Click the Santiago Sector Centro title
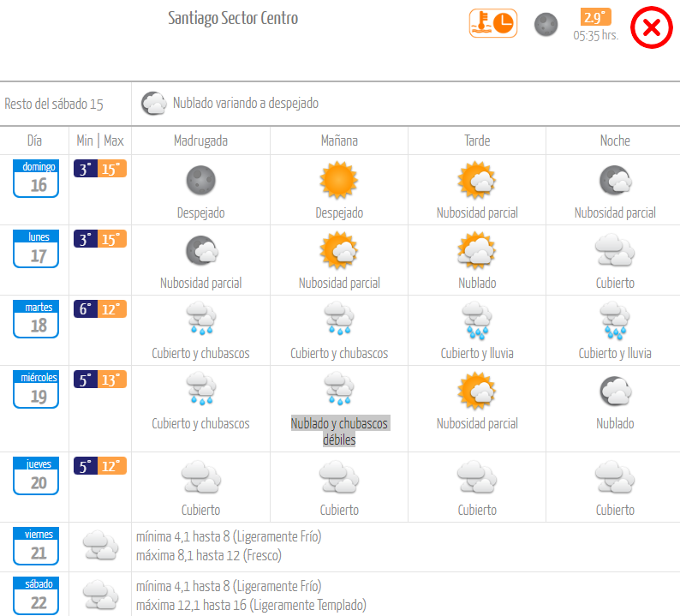The image size is (680, 616). 233,18
